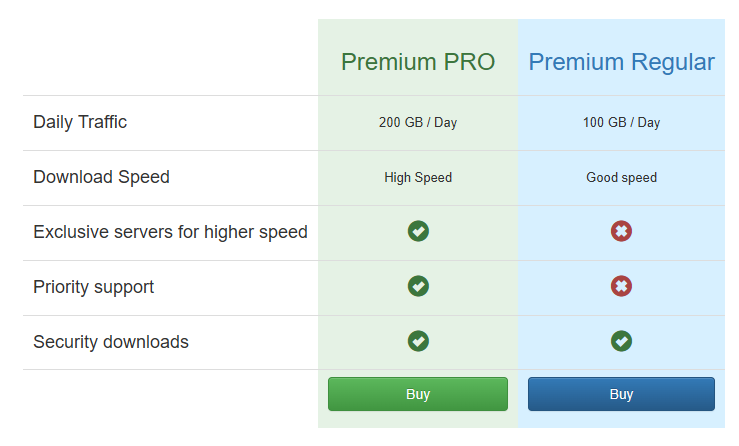Click the Daily Traffic row label
This screenshot has width=739, height=446.
80,122
